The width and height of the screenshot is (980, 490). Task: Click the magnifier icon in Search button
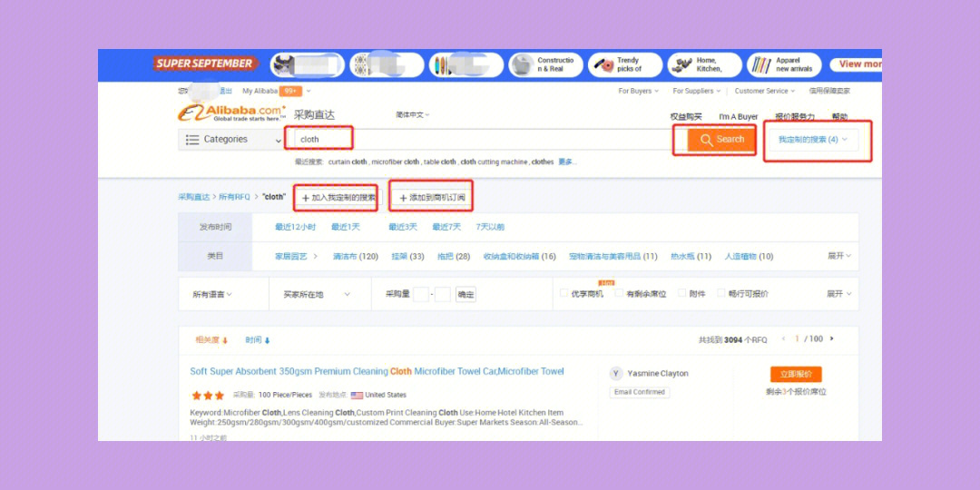(x=706, y=140)
